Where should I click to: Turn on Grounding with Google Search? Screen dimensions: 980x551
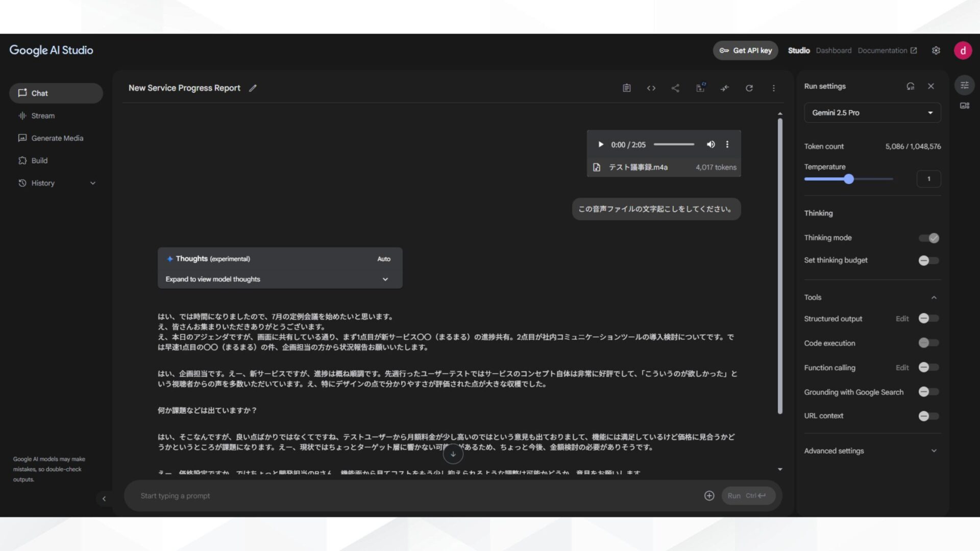[x=928, y=392]
